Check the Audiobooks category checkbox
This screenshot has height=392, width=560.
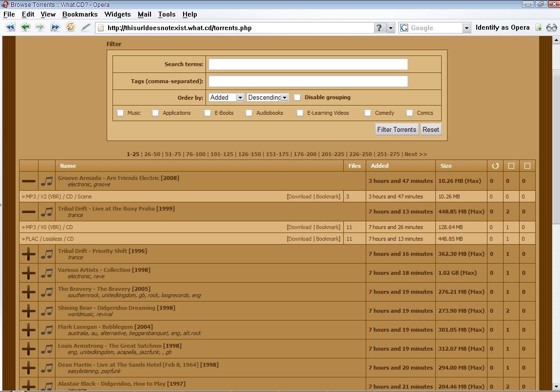tap(249, 113)
